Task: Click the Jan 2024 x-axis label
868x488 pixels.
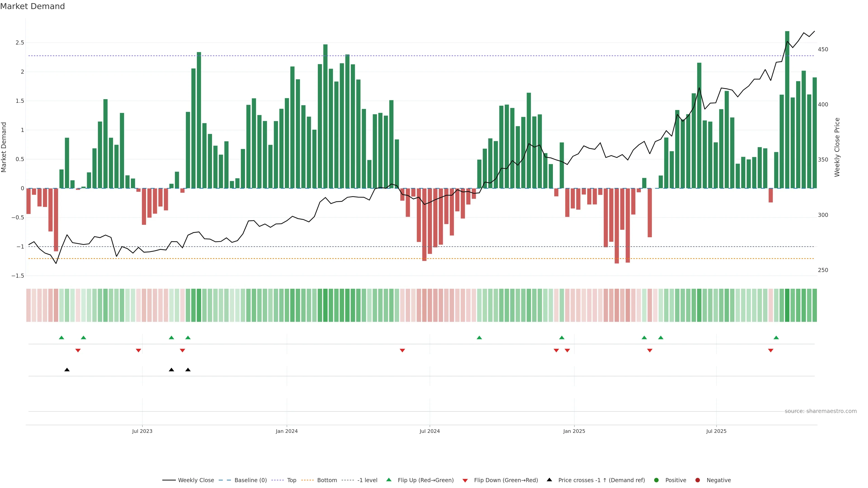Action: pyautogui.click(x=287, y=431)
